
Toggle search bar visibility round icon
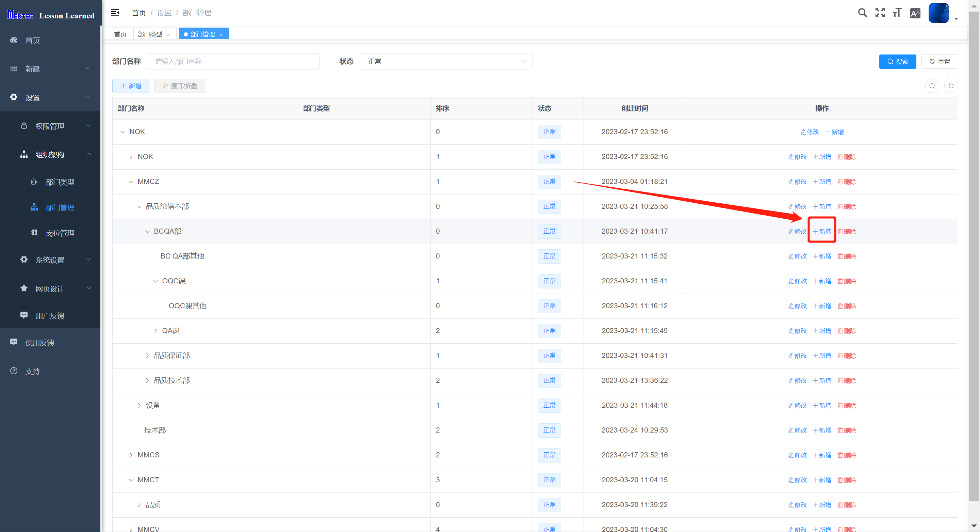coord(932,86)
